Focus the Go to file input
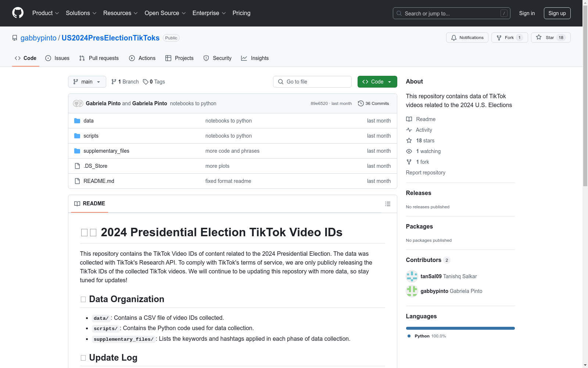The image size is (588, 368). 312,82
